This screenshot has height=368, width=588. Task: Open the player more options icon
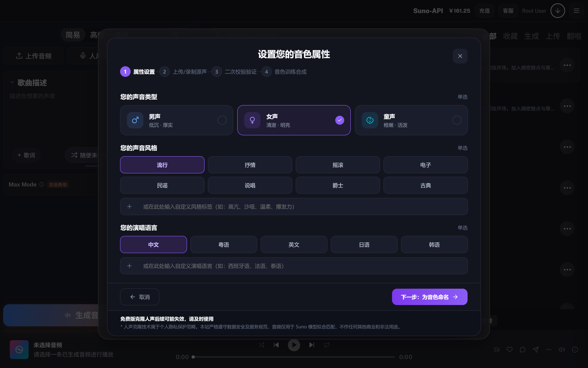(x=549, y=350)
